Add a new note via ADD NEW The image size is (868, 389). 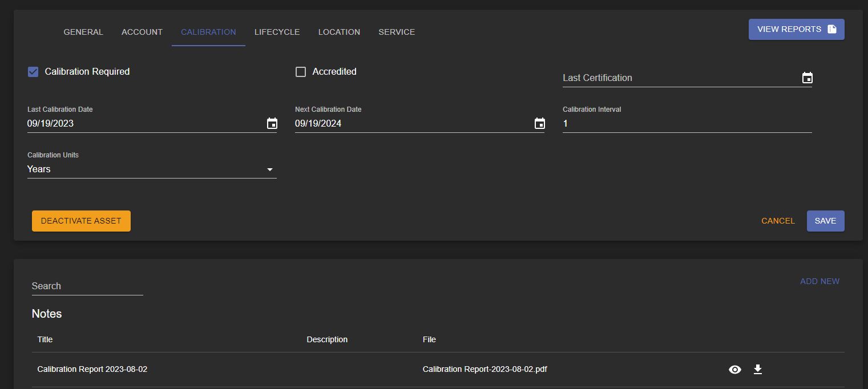pos(820,281)
